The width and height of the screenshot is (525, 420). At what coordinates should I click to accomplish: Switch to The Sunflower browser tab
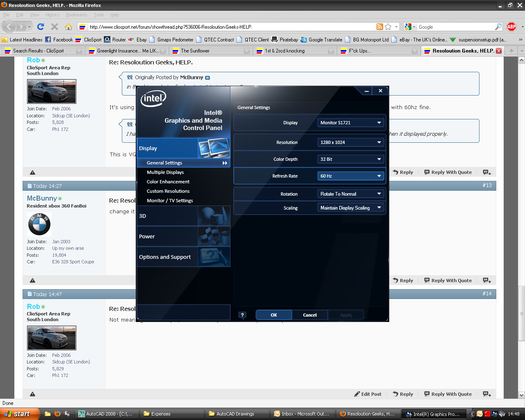[195, 51]
